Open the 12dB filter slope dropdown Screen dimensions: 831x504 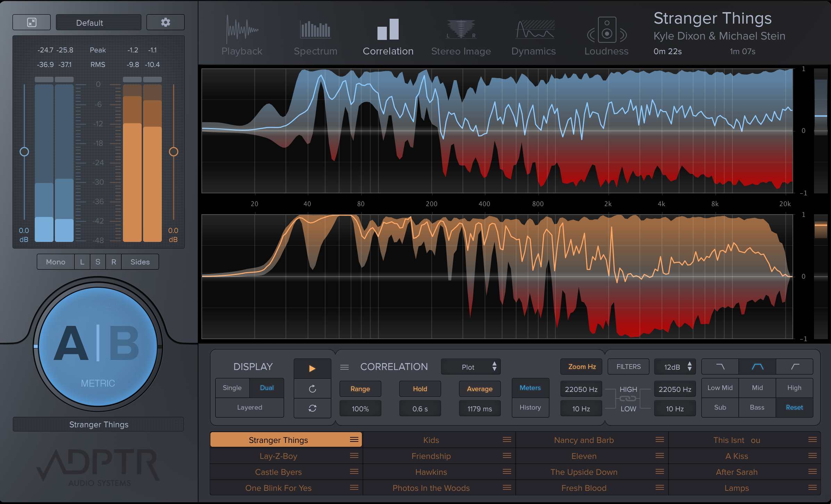(x=674, y=367)
